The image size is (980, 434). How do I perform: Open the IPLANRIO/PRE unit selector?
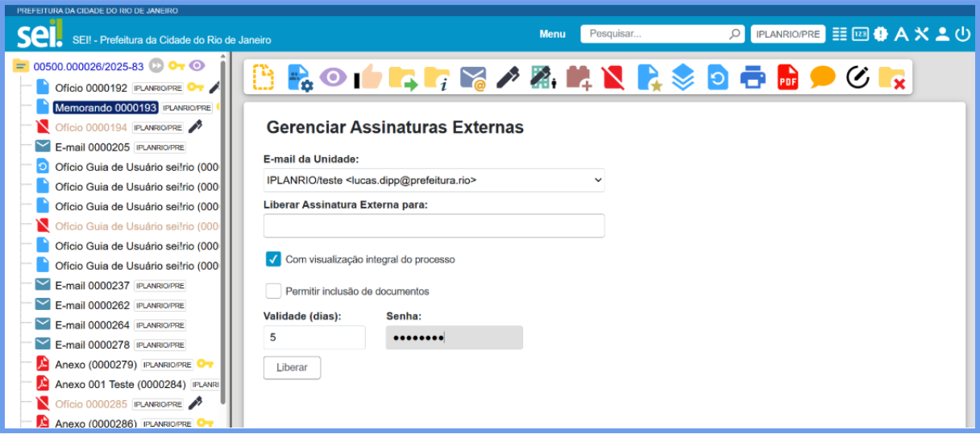click(x=787, y=35)
